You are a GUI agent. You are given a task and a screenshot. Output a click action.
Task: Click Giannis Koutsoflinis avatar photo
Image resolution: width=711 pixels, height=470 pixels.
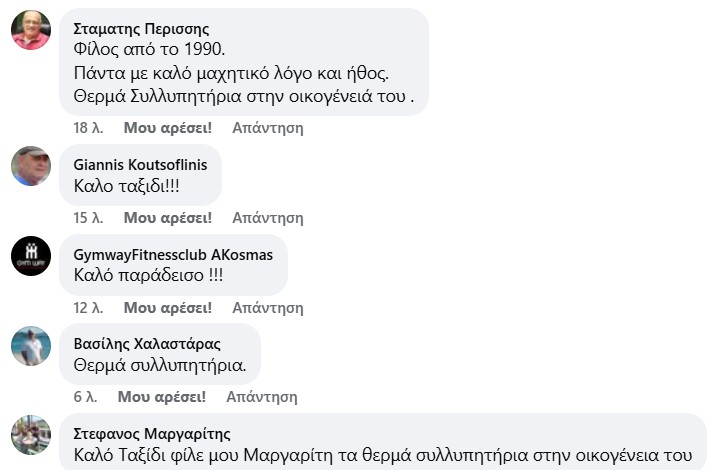click(31, 166)
